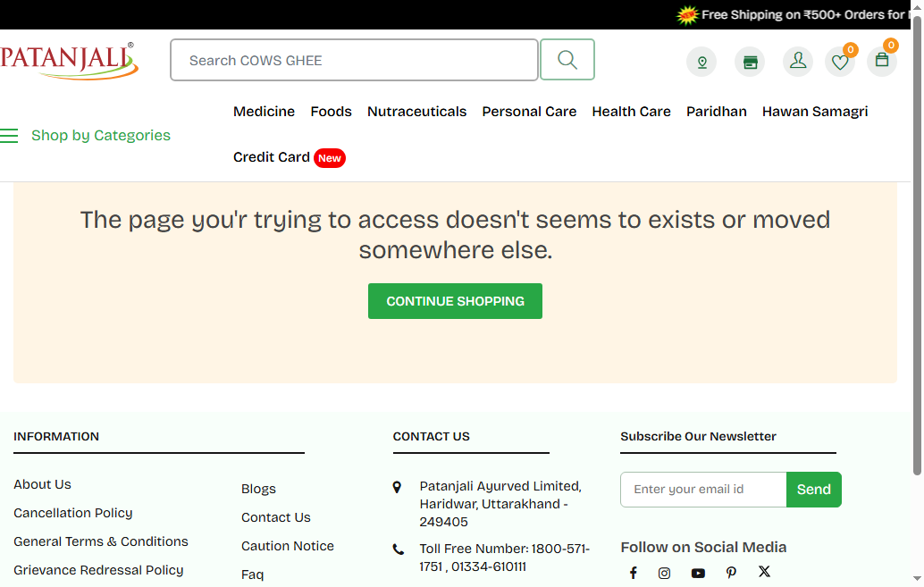Click the newsletter email input field
The image size is (924, 587).
[703, 490]
